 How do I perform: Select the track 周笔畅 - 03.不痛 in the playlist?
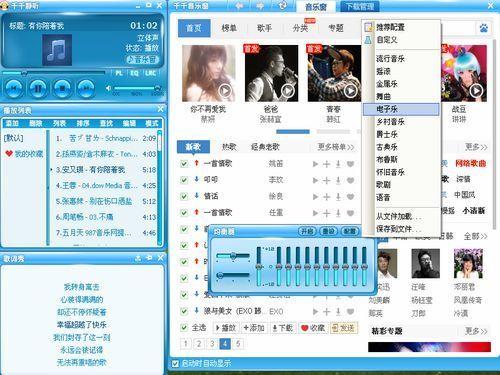click(x=106, y=217)
